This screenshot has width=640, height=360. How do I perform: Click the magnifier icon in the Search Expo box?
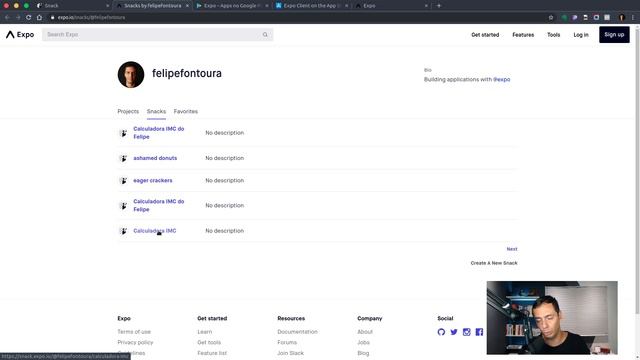click(x=265, y=35)
